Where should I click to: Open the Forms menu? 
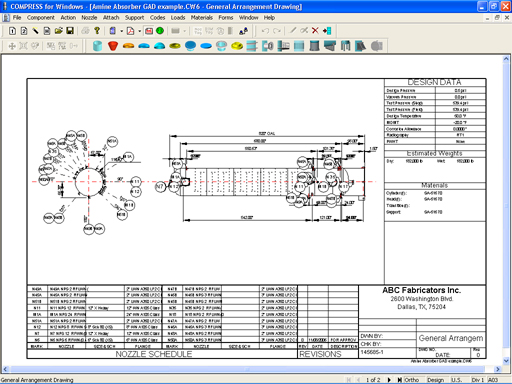[x=226, y=18]
